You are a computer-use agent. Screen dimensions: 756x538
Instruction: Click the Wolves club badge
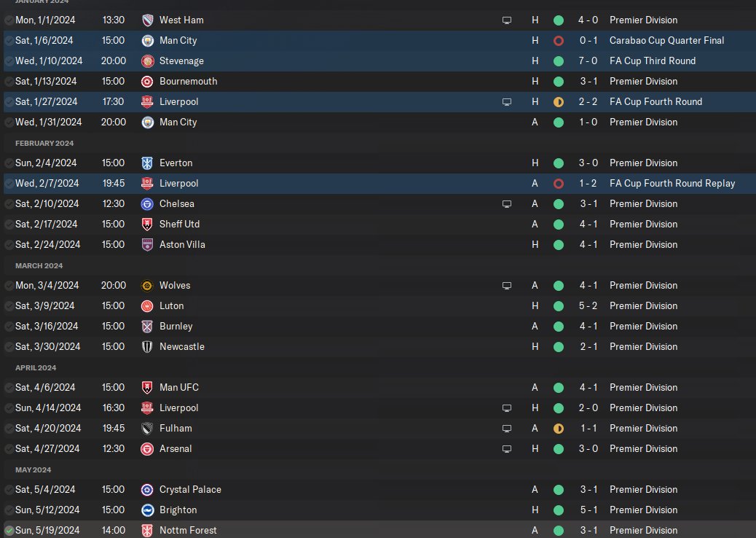click(x=147, y=286)
